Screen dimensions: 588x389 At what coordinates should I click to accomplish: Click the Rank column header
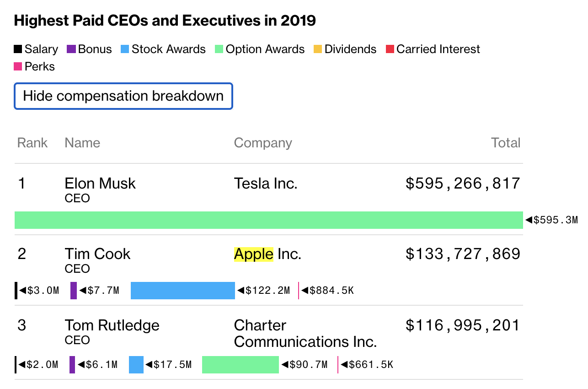coord(32,143)
